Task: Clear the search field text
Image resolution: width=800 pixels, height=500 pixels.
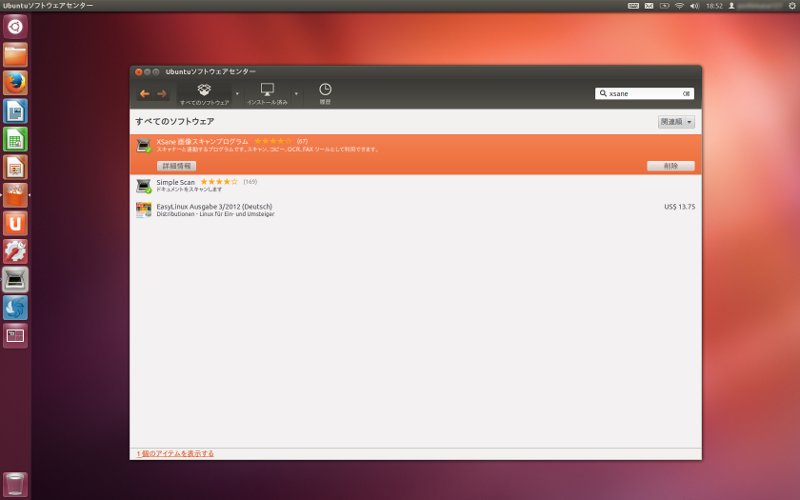Action: pos(686,93)
